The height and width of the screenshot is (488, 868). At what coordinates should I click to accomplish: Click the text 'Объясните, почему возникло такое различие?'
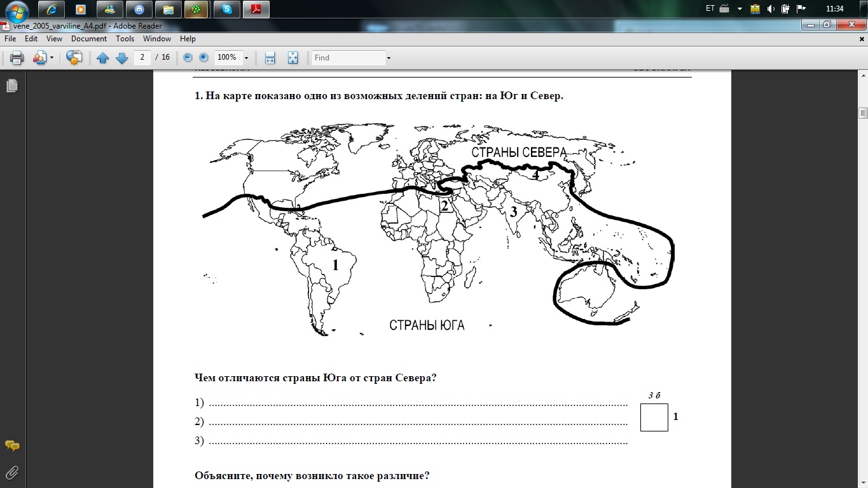pyautogui.click(x=312, y=475)
